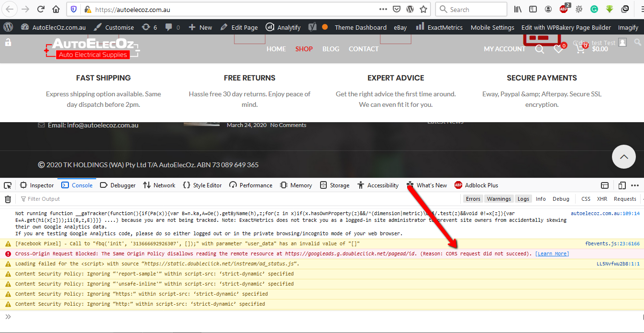Open the Accessibility devtools tab
Screen dimensions: 644x333
click(x=378, y=185)
